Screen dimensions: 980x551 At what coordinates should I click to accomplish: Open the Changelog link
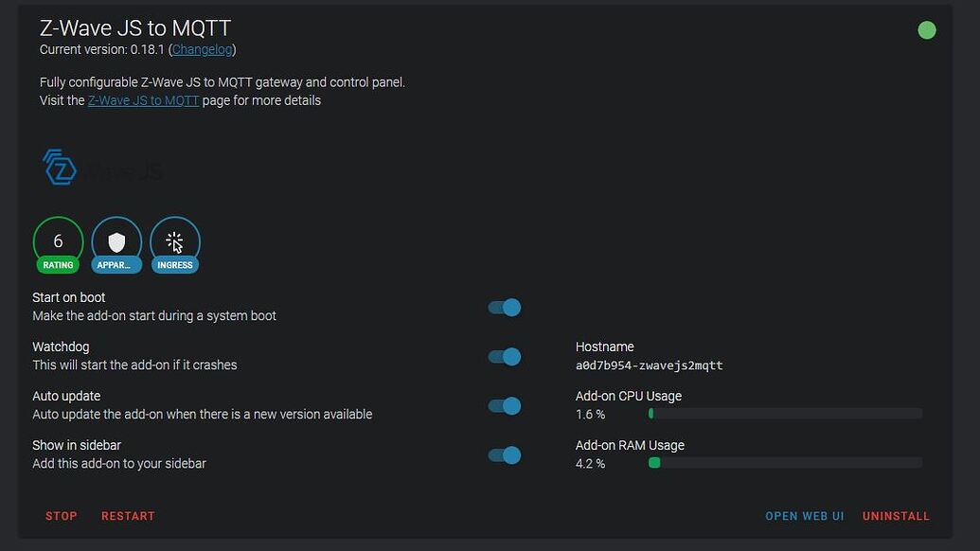pyautogui.click(x=202, y=49)
